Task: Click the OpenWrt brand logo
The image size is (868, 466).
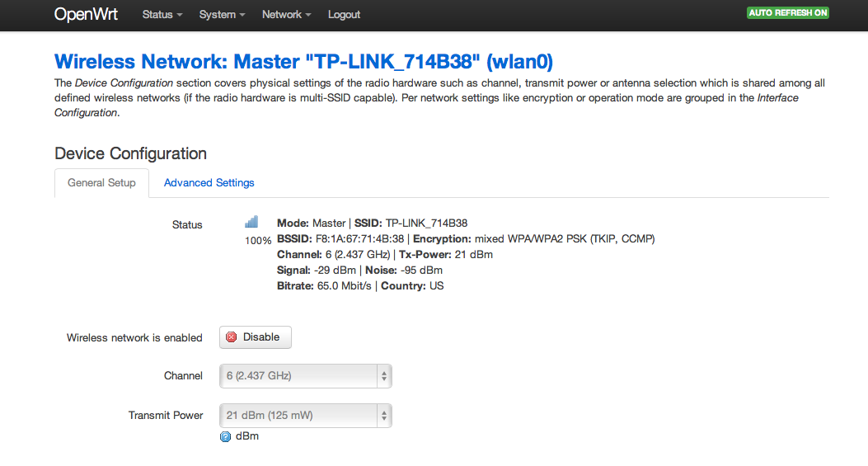Action: click(87, 14)
